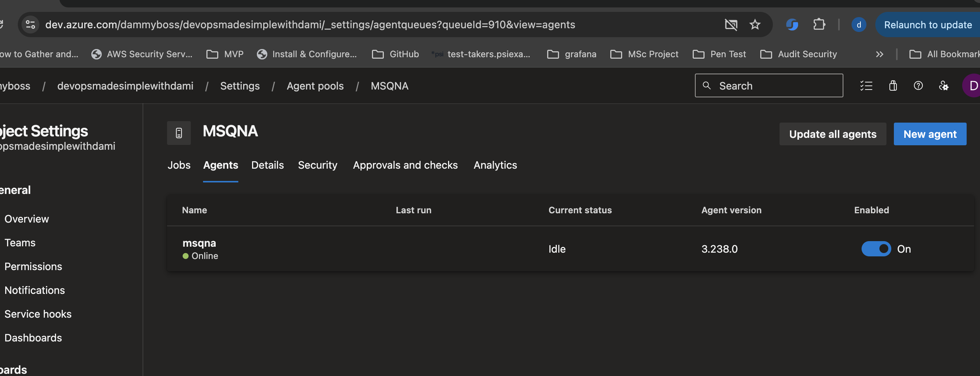Click the Agent version column header
This screenshot has height=376, width=980.
[x=731, y=210]
